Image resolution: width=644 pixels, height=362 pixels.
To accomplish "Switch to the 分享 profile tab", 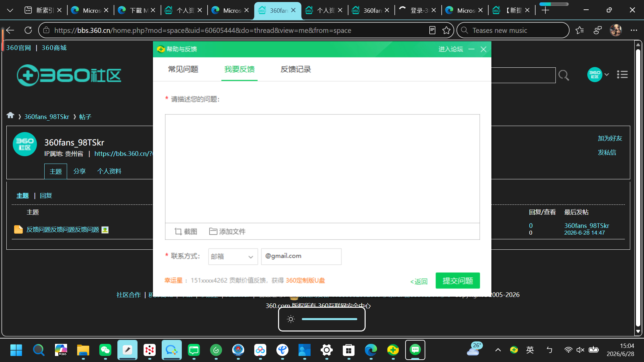I will tap(79, 171).
